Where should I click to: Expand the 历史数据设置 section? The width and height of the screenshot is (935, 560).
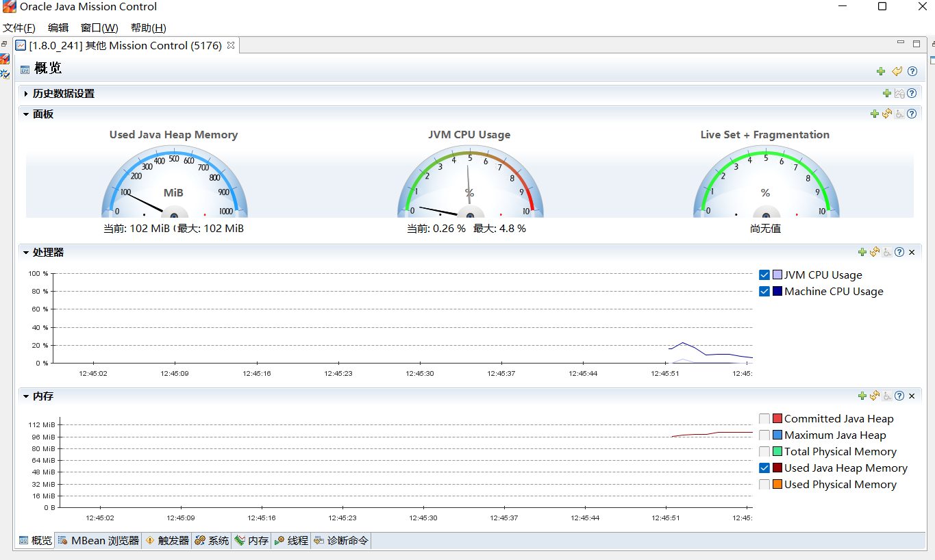(x=26, y=94)
